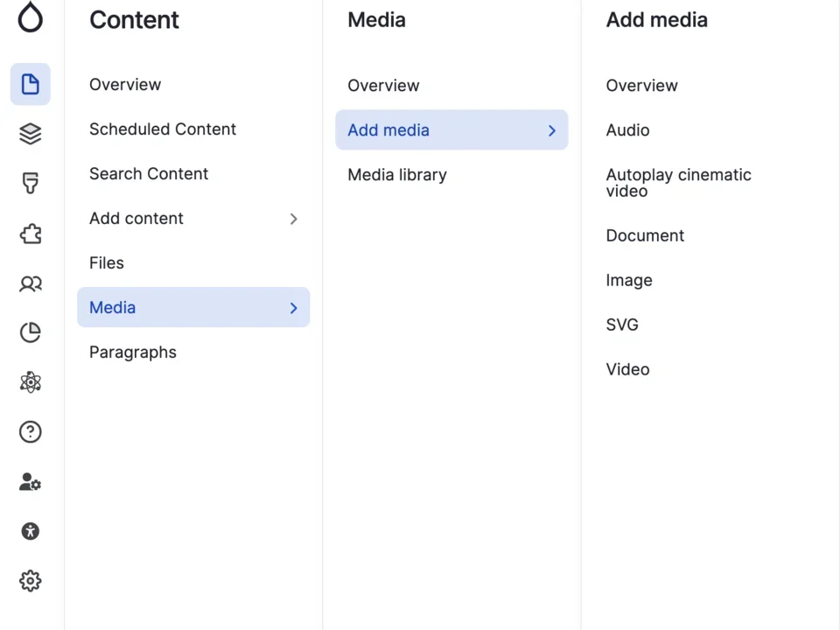Viewport: 840px width, 630px height.
Task: View Reports via the pie chart icon
Action: click(31, 332)
